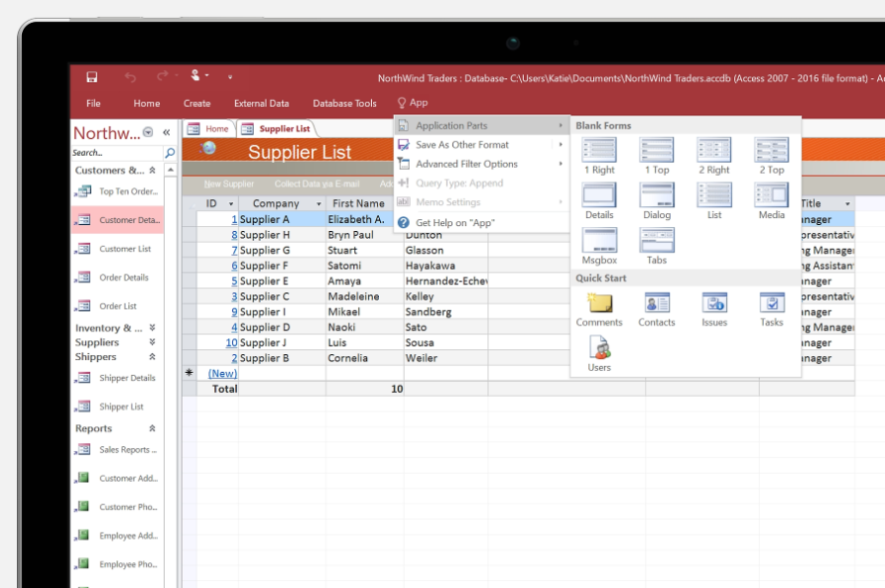Click the navigation pane Search box
This screenshot has width=885, height=588.
pos(117,153)
